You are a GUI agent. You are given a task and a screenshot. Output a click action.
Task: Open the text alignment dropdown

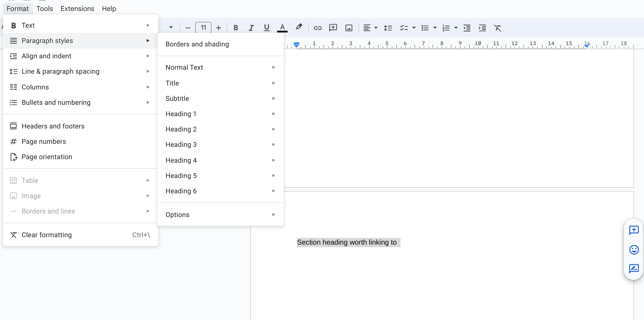(370, 28)
